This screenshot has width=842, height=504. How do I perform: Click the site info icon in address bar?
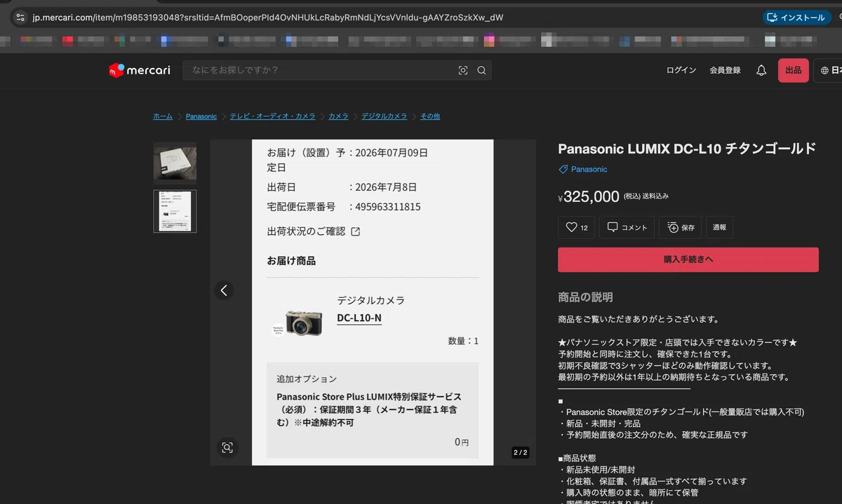pyautogui.click(x=19, y=17)
